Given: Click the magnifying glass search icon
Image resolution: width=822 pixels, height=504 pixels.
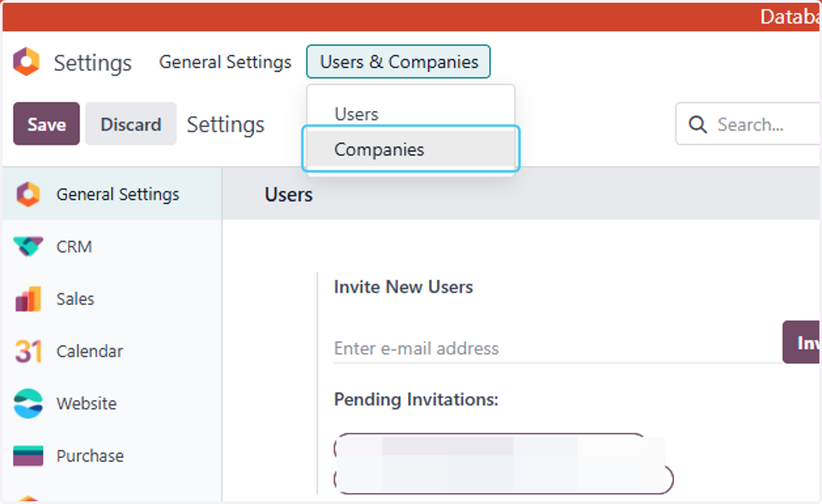Looking at the screenshot, I should pyautogui.click(x=697, y=125).
